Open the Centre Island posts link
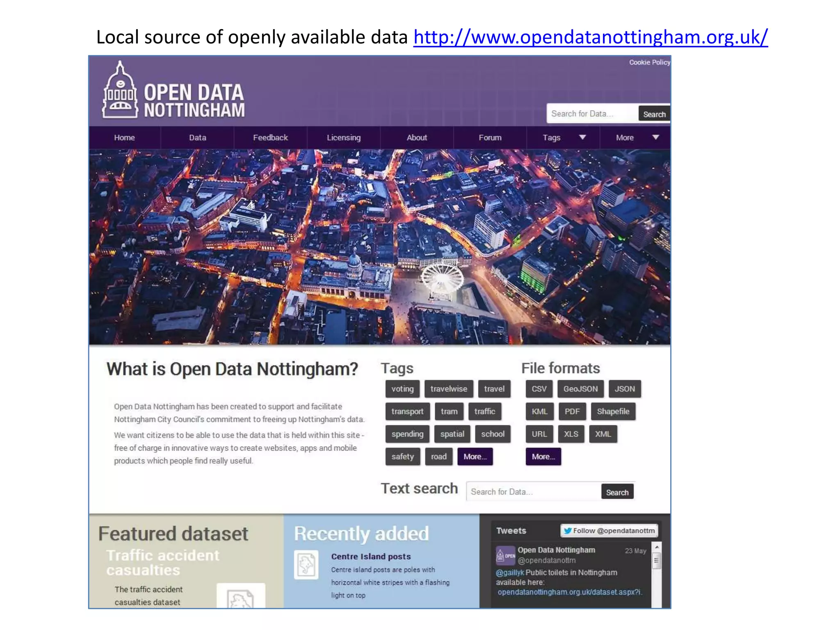Screen dimensions: 840x630 click(x=371, y=557)
